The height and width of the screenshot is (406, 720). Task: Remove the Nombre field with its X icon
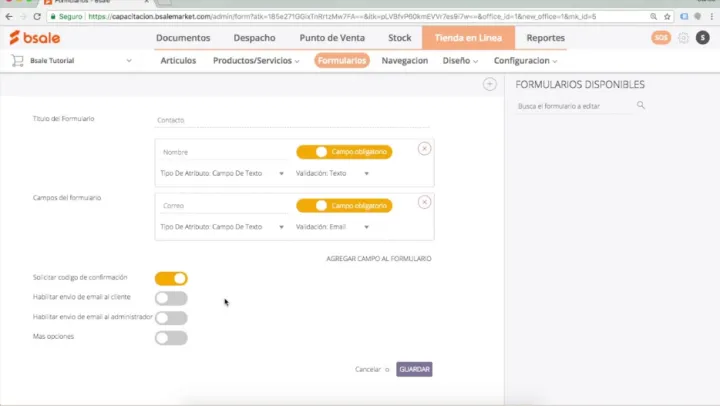424,148
